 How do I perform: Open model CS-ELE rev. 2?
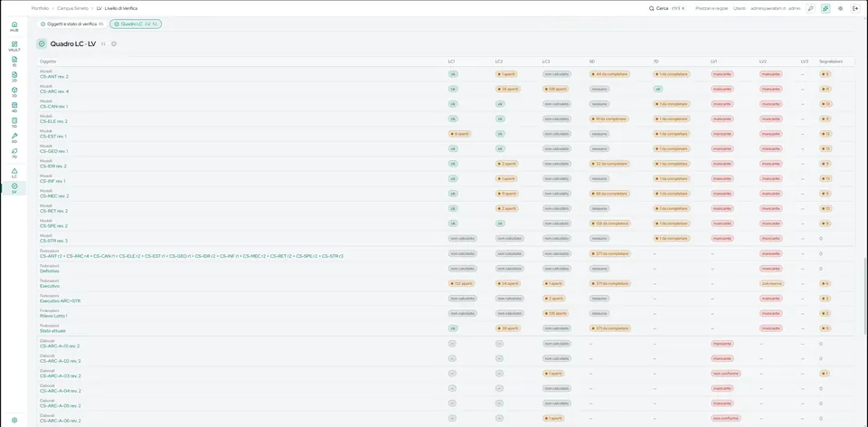click(x=53, y=121)
